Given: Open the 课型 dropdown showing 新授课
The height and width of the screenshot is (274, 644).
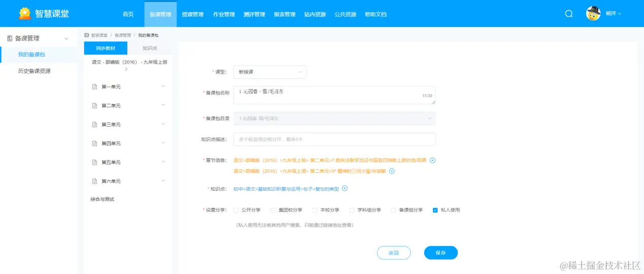Looking at the screenshot, I should [270, 72].
